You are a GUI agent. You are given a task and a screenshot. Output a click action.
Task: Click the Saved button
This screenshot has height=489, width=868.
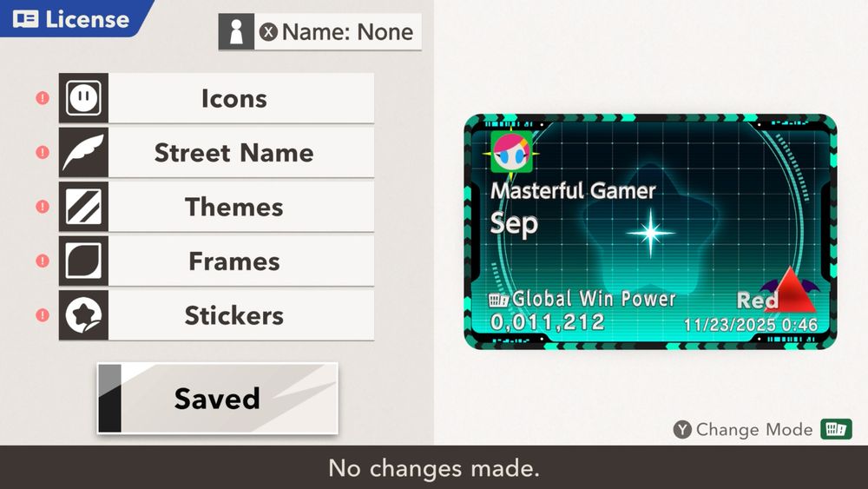[x=218, y=398]
